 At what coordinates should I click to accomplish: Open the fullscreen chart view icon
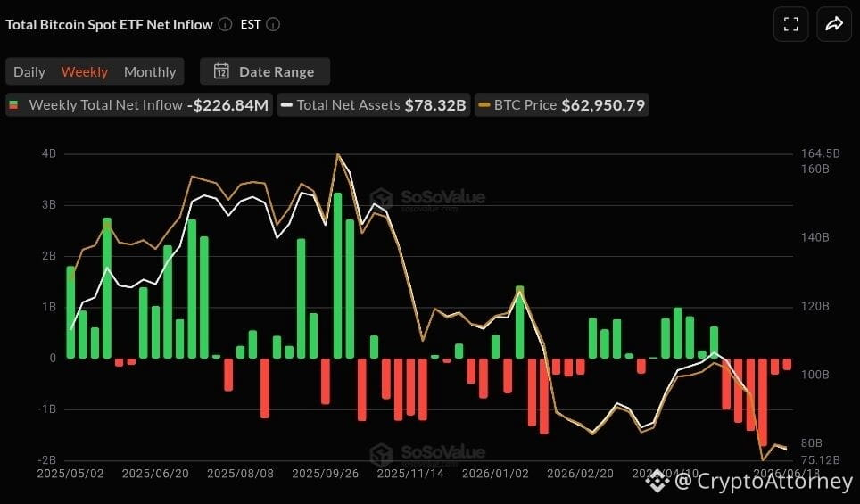pos(791,24)
